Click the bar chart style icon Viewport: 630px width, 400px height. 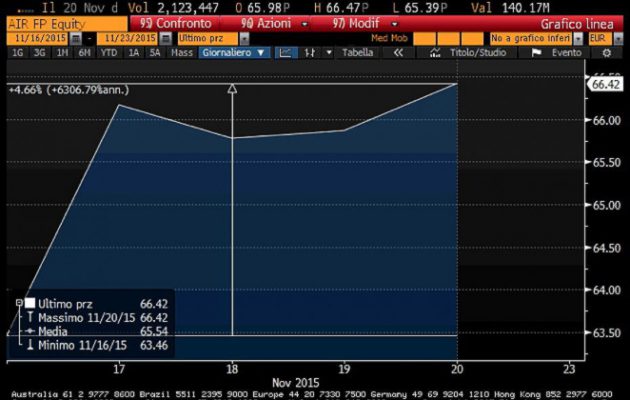[x=311, y=52]
